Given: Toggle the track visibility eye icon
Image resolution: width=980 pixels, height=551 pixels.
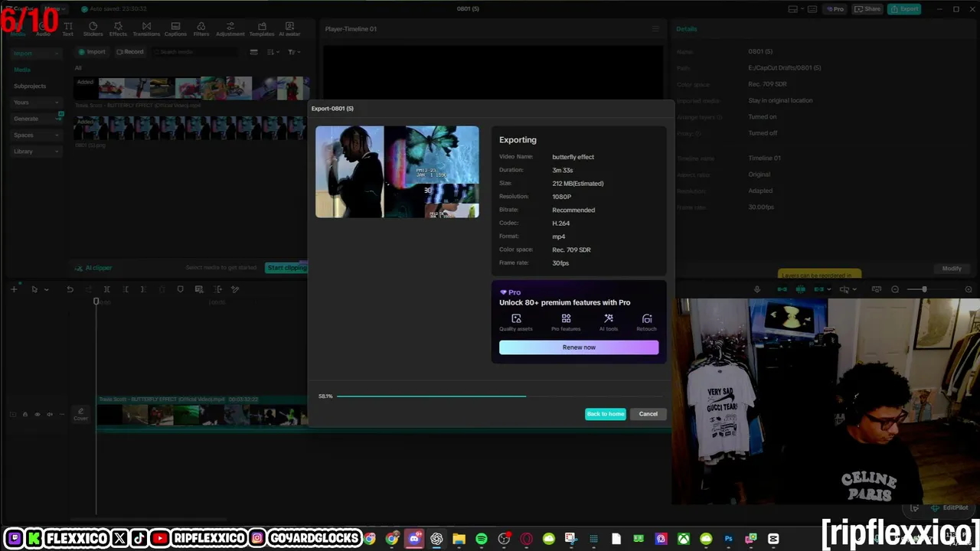Looking at the screenshot, I should coord(37,415).
